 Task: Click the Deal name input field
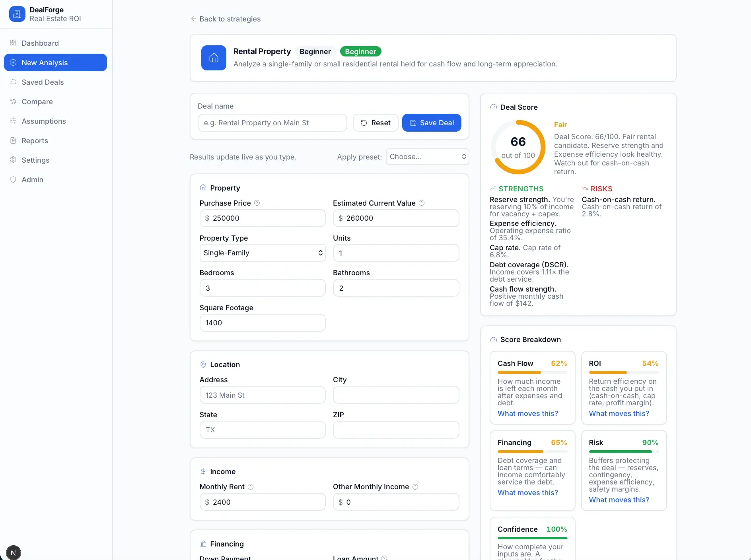pos(272,122)
